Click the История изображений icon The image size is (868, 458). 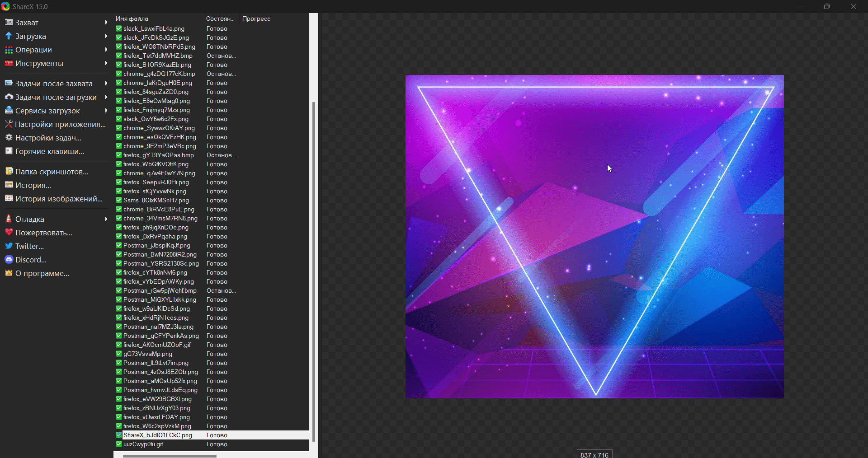[x=9, y=198]
